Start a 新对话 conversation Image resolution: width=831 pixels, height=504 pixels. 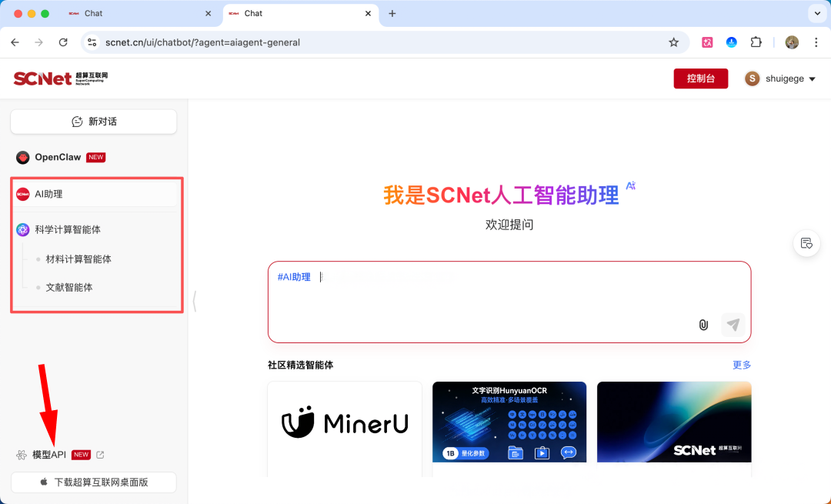[94, 122]
